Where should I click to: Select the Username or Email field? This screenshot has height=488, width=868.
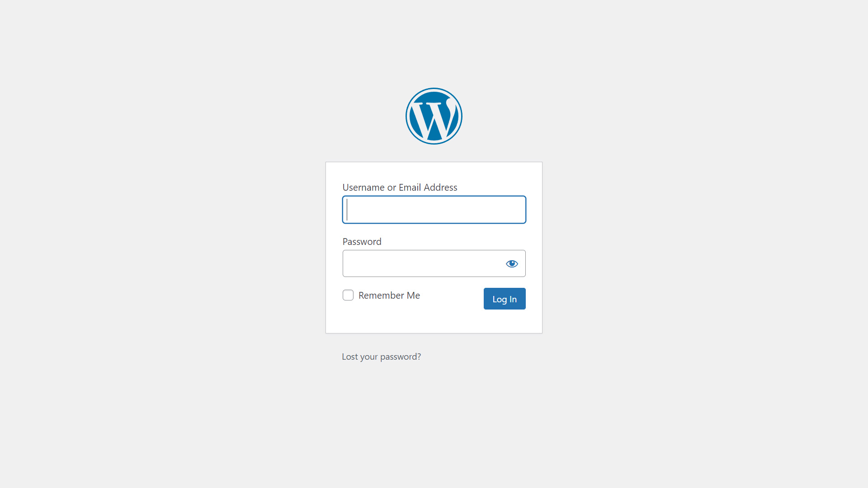(434, 209)
